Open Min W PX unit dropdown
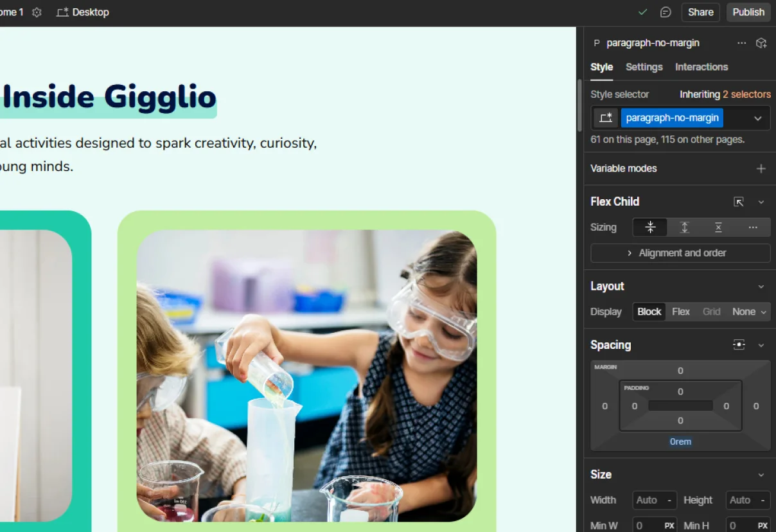Screen dimensions: 776x532 [x=669, y=526]
